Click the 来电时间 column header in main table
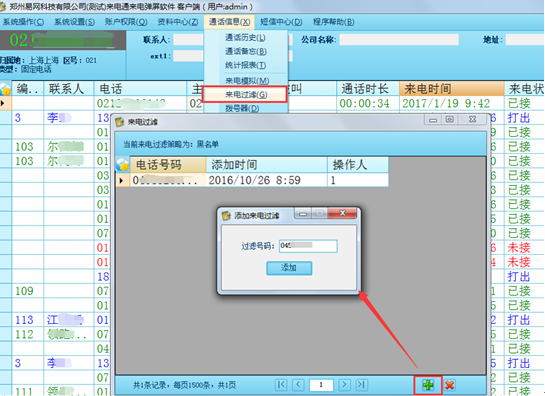Screen dimensions: 545x396 (x=452, y=89)
